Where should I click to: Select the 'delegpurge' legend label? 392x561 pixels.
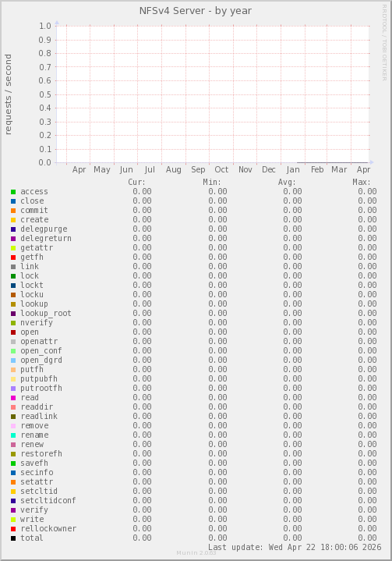(44, 229)
